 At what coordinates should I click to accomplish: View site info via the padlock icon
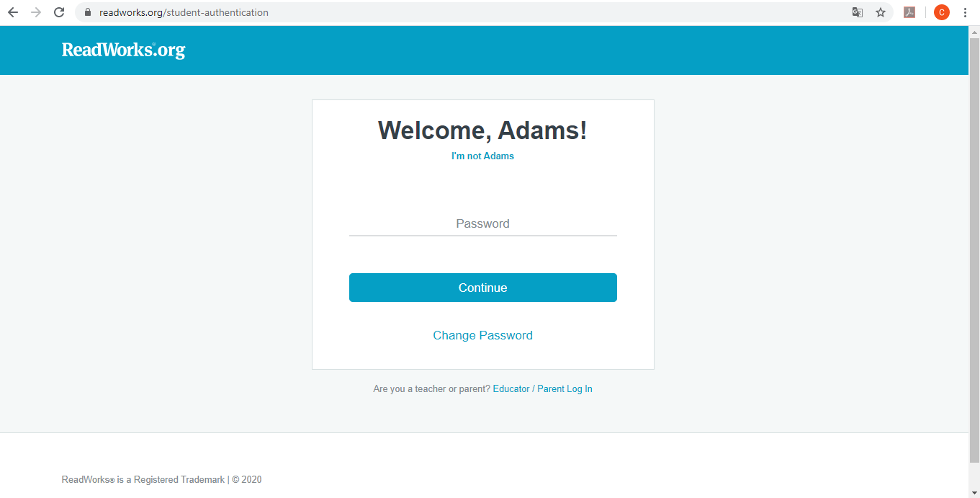[x=88, y=12]
